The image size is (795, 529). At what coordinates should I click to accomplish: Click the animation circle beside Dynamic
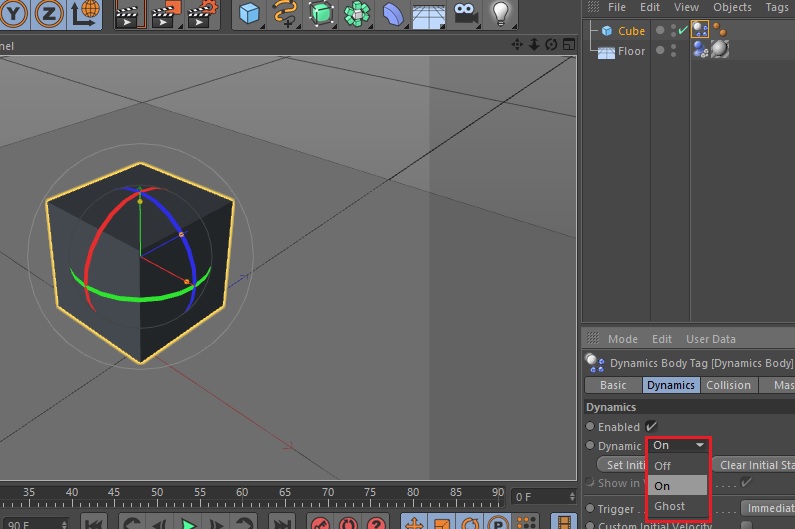pos(590,445)
